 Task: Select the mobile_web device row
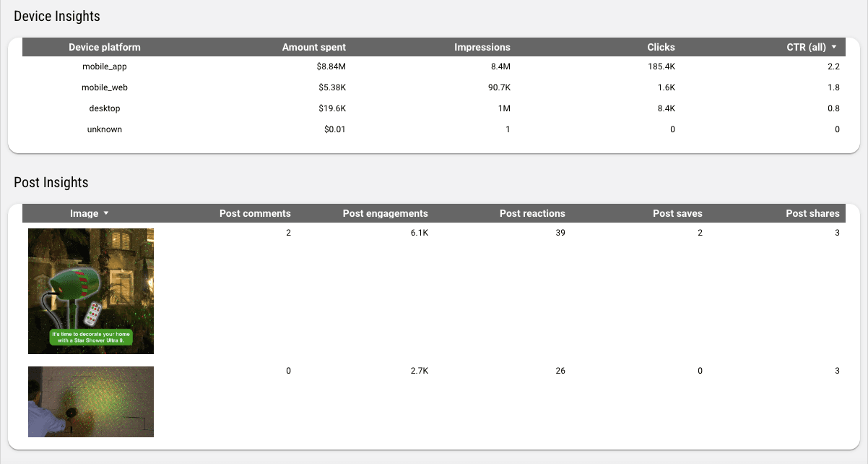coord(105,87)
